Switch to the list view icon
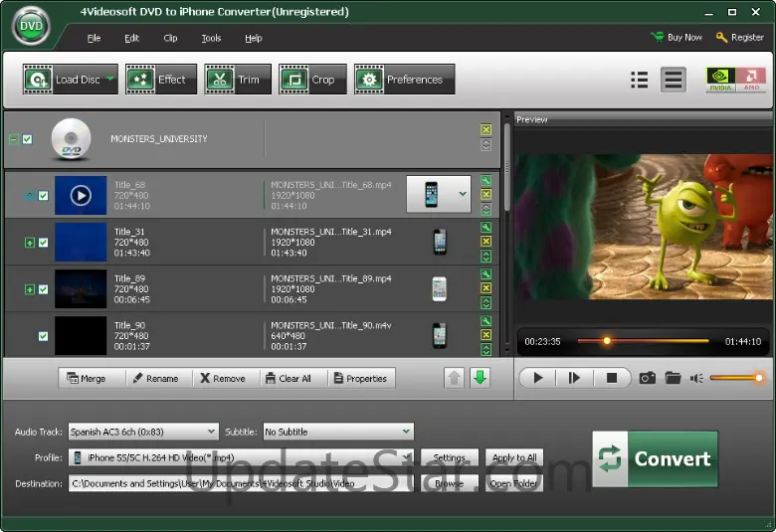Viewport: 776px width, 532px height. click(x=640, y=80)
